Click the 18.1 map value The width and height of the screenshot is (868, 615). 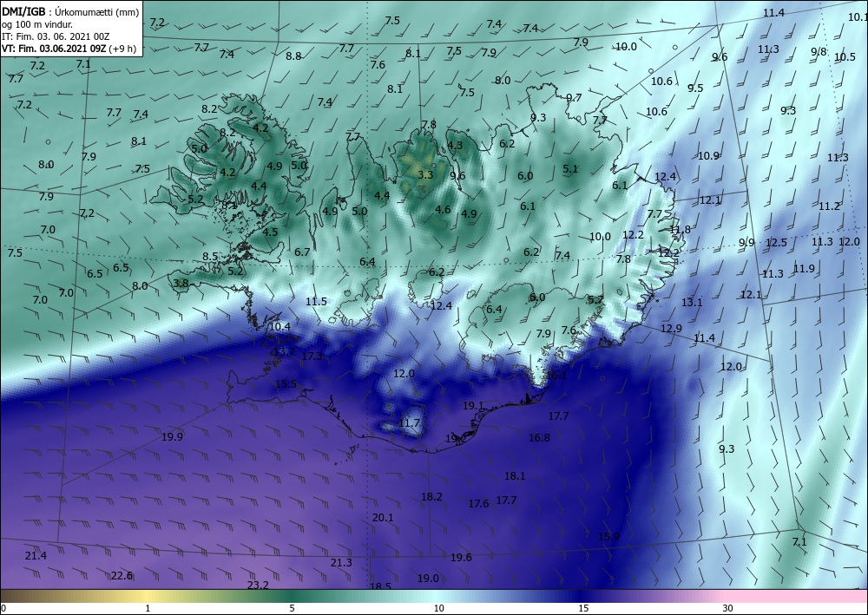tap(515, 475)
